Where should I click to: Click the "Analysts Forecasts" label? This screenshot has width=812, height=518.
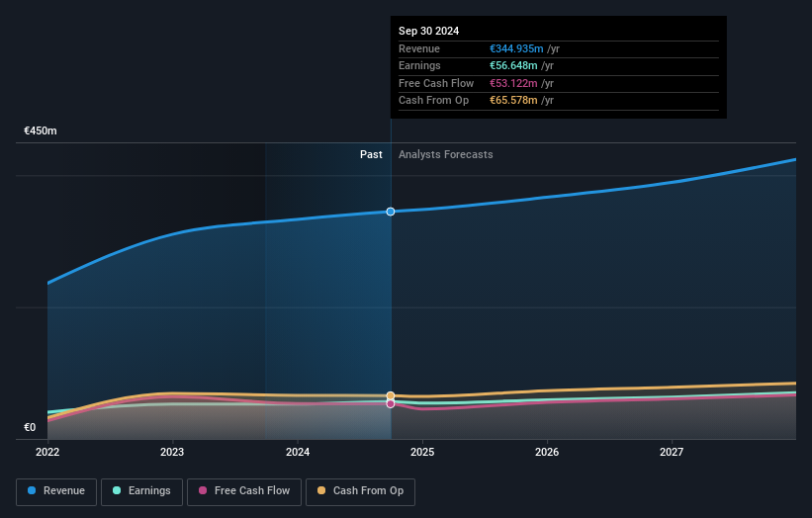coord(445,155)
